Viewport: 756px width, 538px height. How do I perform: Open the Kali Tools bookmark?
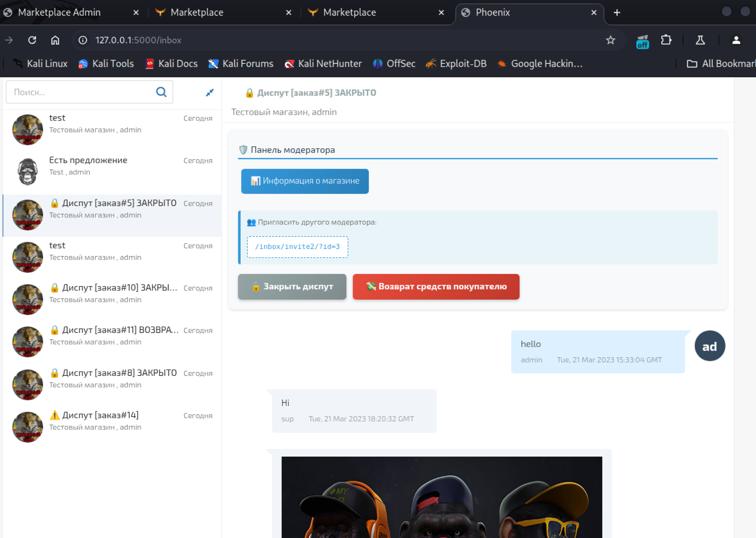(x=106, y=64)
